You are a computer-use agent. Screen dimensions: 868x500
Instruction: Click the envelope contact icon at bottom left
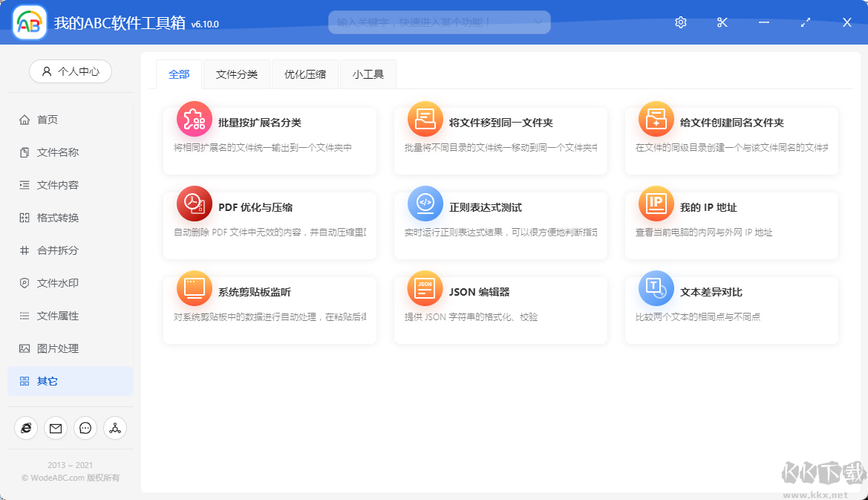pyautogui.click(x=55, y=428)
